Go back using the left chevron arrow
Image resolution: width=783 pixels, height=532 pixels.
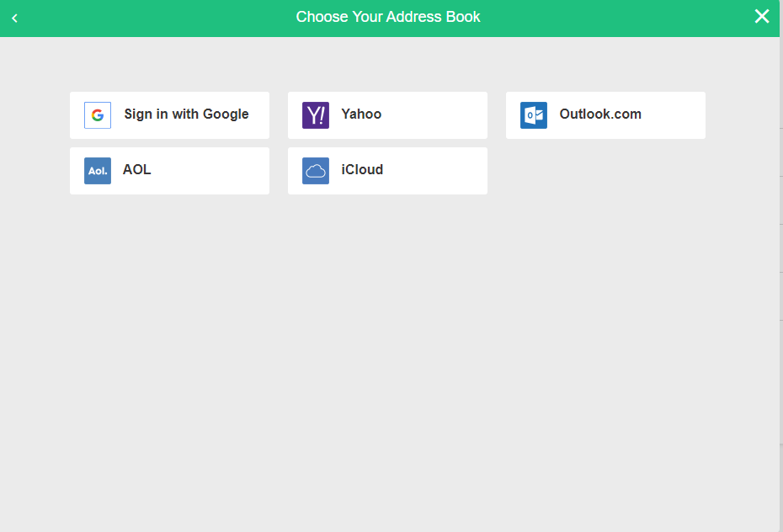pos(14,19)
